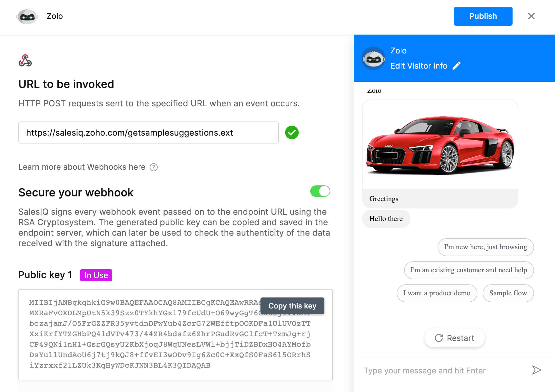This screenshot has width=555, height=392.
Task: Click the Publish button in top right
Action: click(x=483, y=16)
